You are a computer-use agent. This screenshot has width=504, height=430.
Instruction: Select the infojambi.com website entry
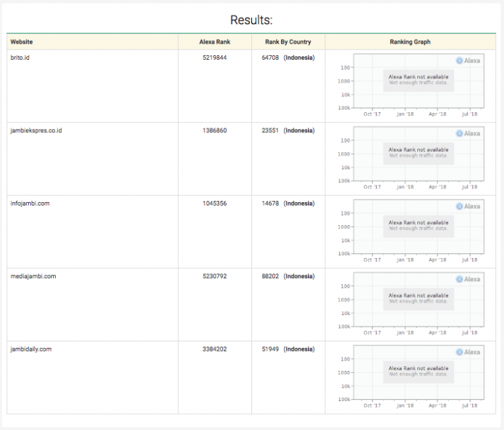click(x=30, y=203)
